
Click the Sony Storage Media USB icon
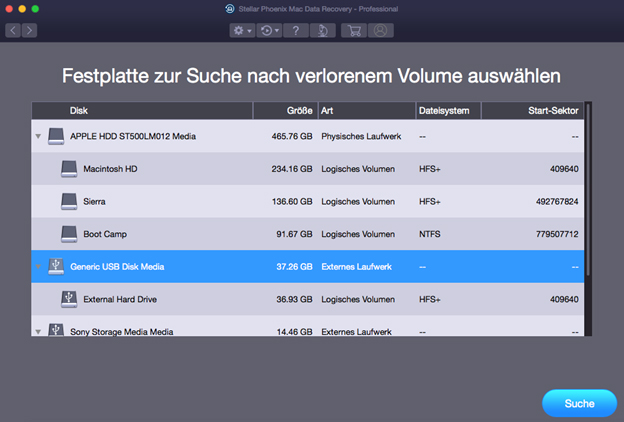56,330
